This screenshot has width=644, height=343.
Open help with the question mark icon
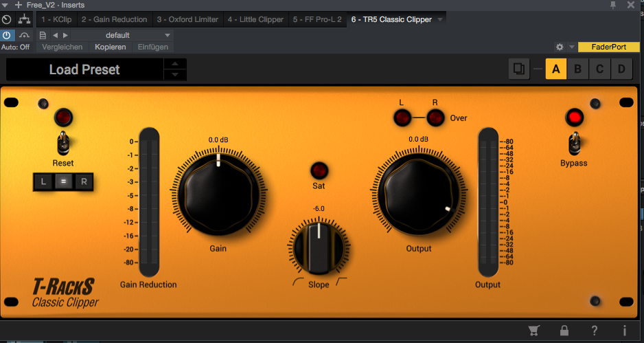594,330
